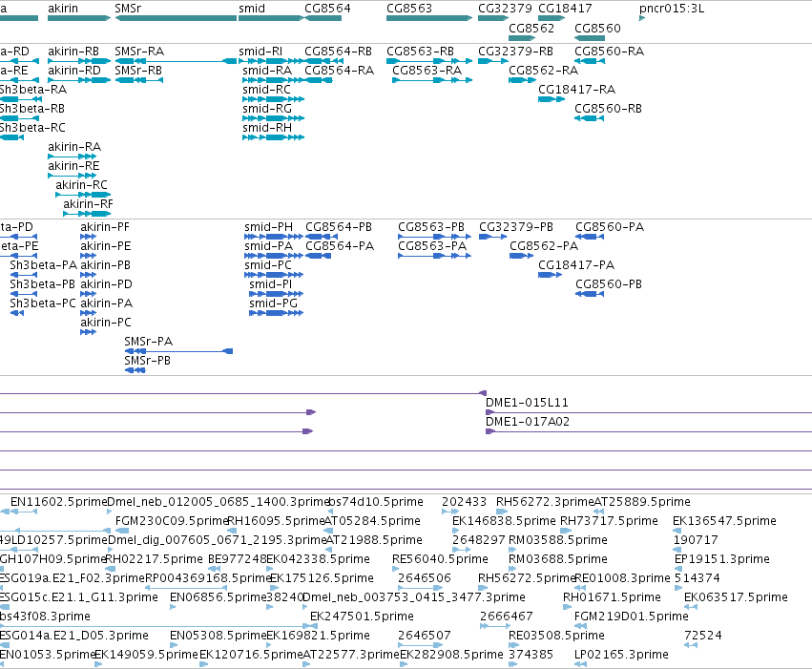Open EST LP02165.3prime label
812x669 pixels.
tap(621, 655)
